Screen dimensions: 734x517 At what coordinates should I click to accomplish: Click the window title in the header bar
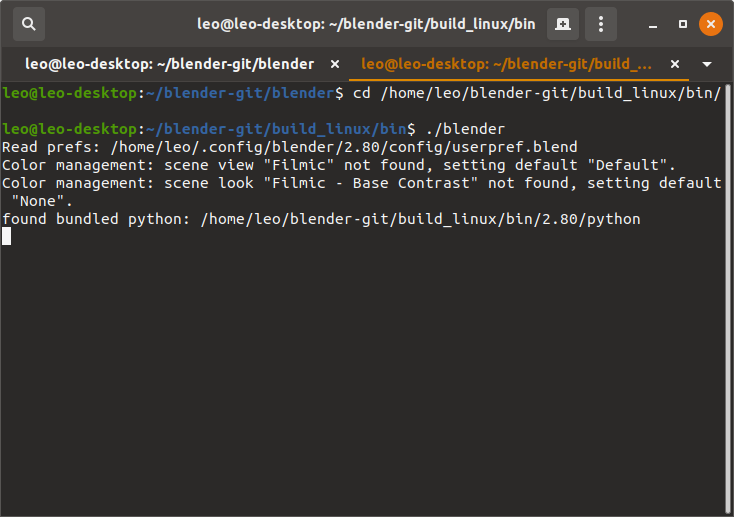pyautogui.click(x=366, y=24)
